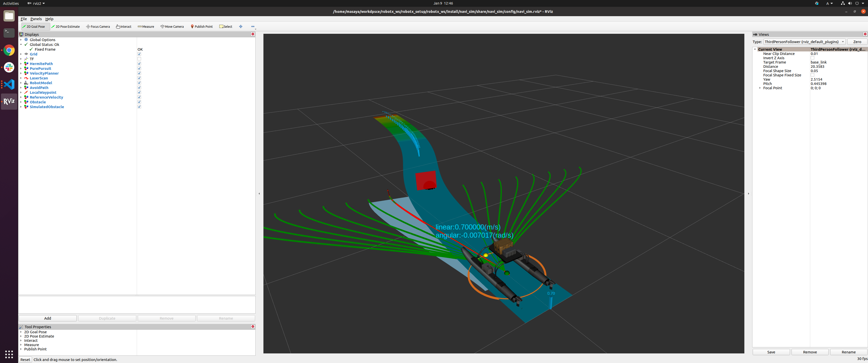Select the 2D Goal Pose tool

coord(35,27)
